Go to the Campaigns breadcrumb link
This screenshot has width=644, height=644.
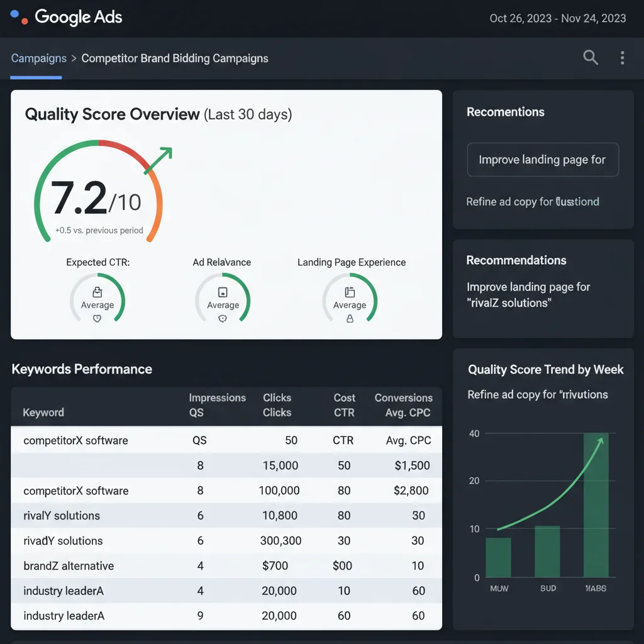pyautogui.click(x=38, y=58)
